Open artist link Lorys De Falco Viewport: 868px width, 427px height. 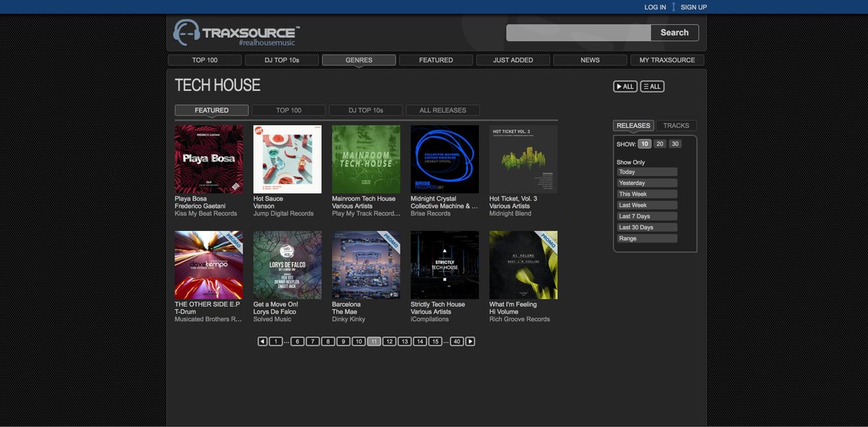(276, 312)
